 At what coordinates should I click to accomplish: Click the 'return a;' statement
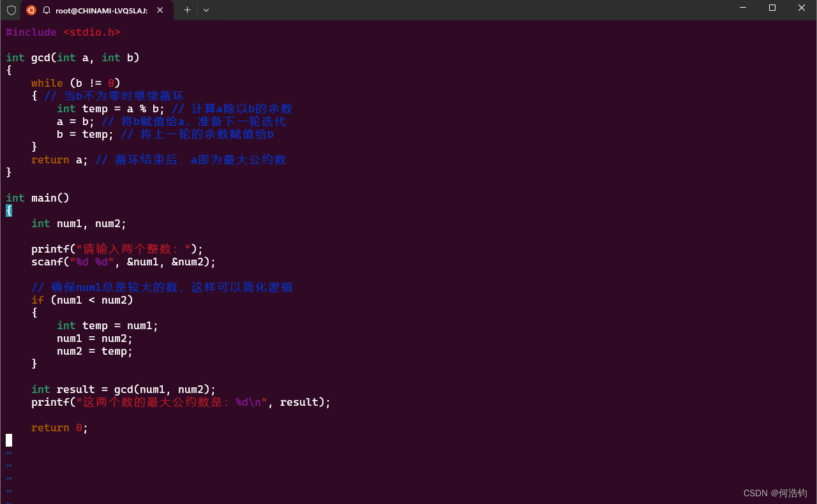click(x=60, y=159)
